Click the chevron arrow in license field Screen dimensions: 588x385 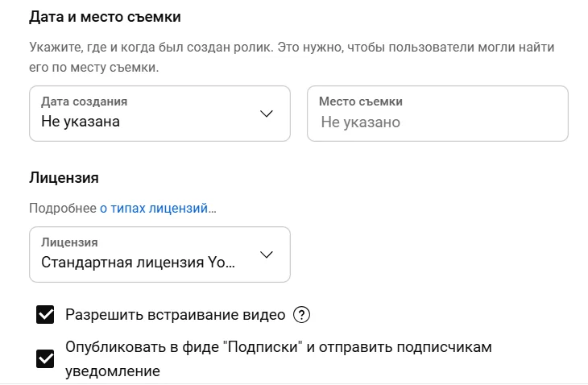[x=267, y=255]
